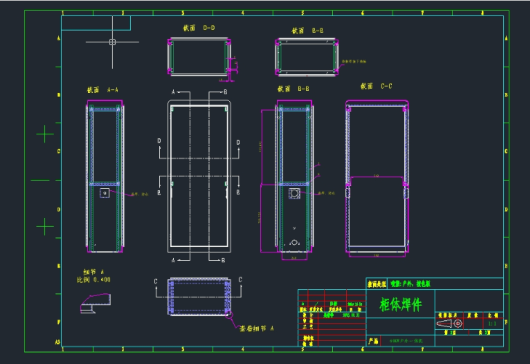The height and width of the screenshot is (364, 530).
Task: Select the Section B-B cabinet drawing
Action: click(294, 176)
